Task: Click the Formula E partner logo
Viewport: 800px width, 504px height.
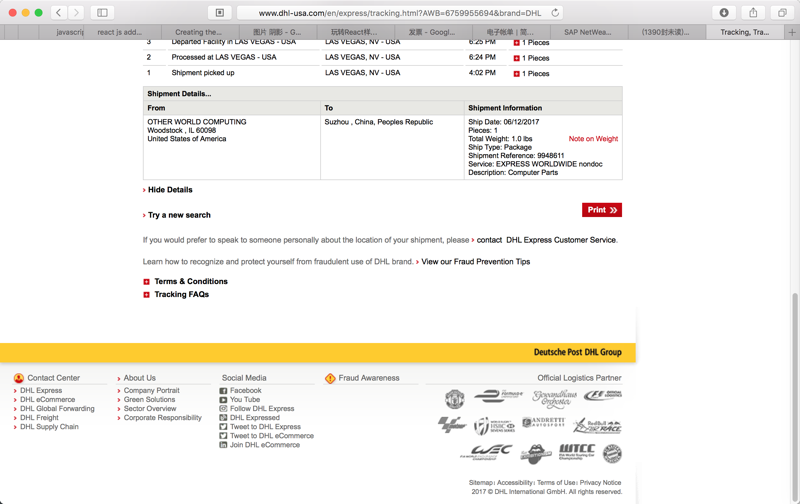Action: tap(498, 395)
